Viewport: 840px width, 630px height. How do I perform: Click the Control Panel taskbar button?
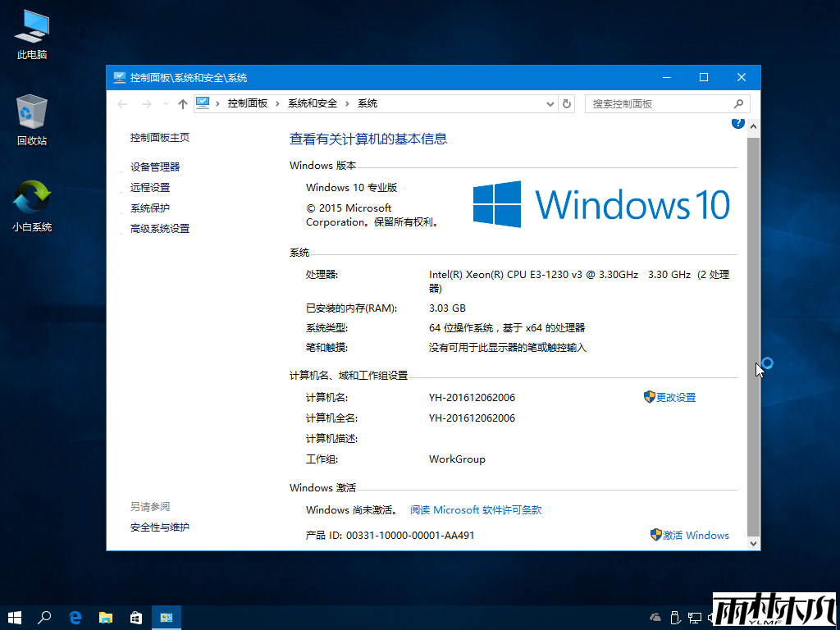[x=167, y=618]
